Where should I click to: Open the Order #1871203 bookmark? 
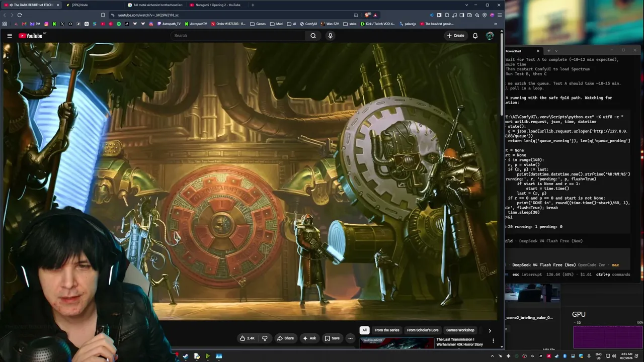pos(228,24)
